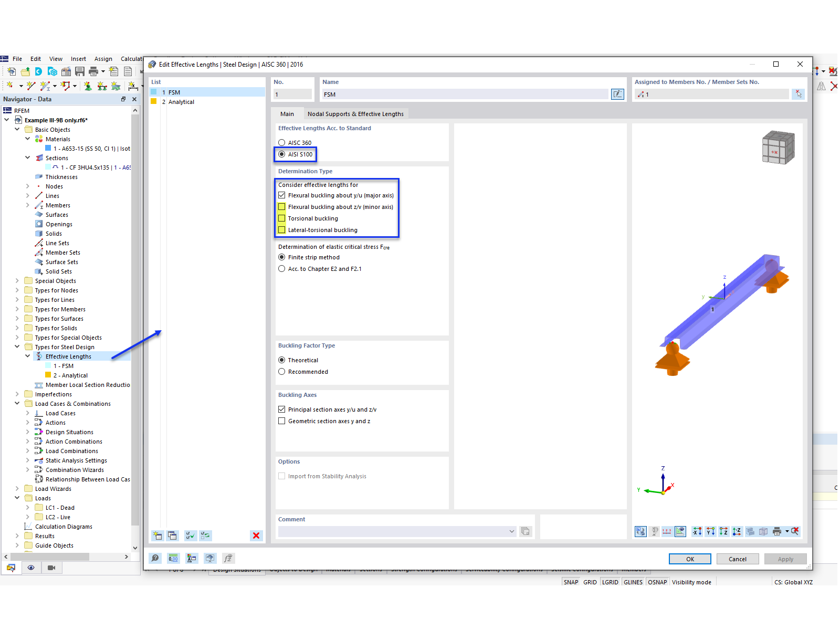Collapse the Effective Lengths tree branch
Screen dimensions: 840x630
coord(28,356)
